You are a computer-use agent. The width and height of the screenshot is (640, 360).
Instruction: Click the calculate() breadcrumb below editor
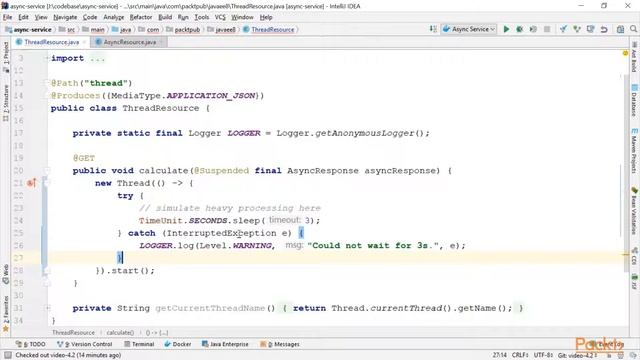click(x=120, y=333)
